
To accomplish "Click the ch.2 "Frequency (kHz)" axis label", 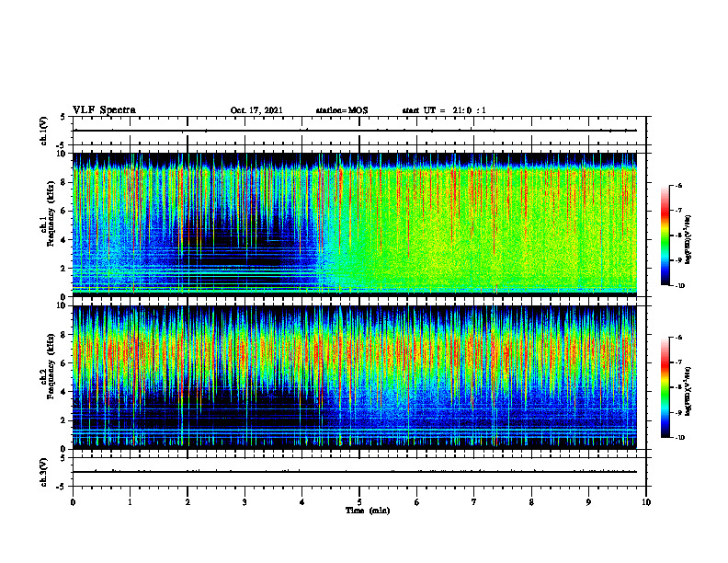I will (x=51, y=366).
